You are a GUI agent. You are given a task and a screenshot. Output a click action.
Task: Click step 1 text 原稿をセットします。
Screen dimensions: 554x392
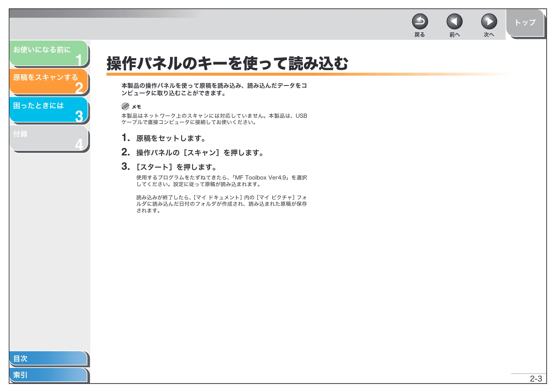click(x=171, y=138)
